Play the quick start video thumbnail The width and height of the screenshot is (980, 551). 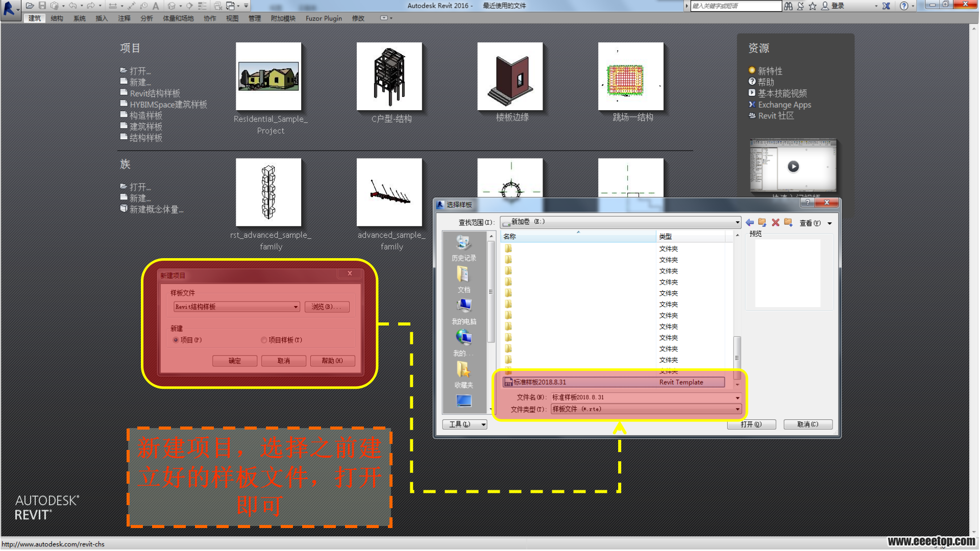click(x=793, y=166)
